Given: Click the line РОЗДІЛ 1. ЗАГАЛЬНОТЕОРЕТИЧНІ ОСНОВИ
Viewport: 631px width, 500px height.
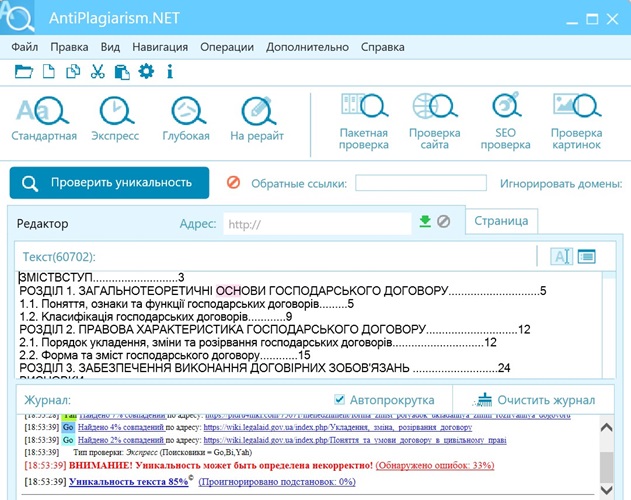Looking at the screenshot, I should [283, 291].
